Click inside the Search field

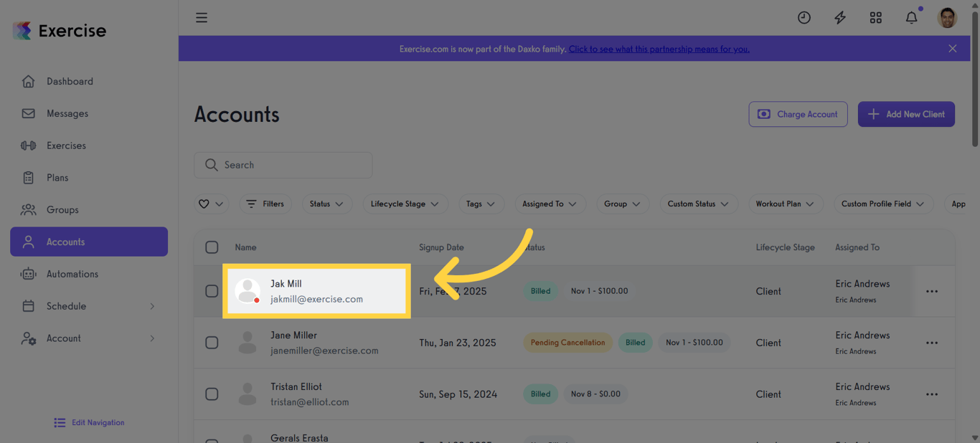click(283, 165)
